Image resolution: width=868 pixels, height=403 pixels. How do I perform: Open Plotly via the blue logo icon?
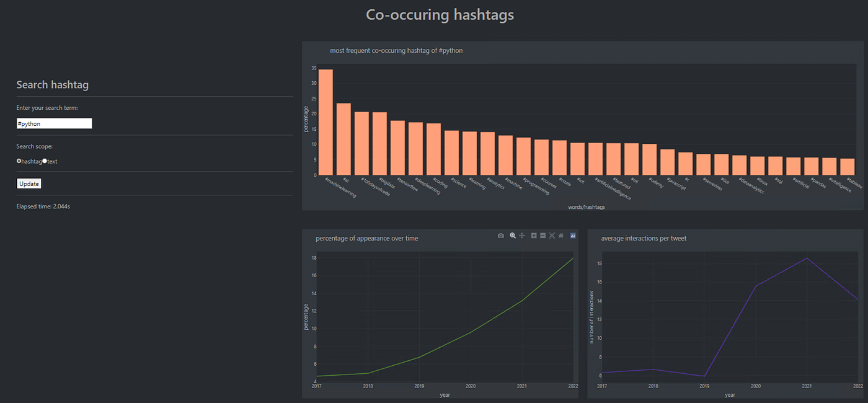[572, 236]
